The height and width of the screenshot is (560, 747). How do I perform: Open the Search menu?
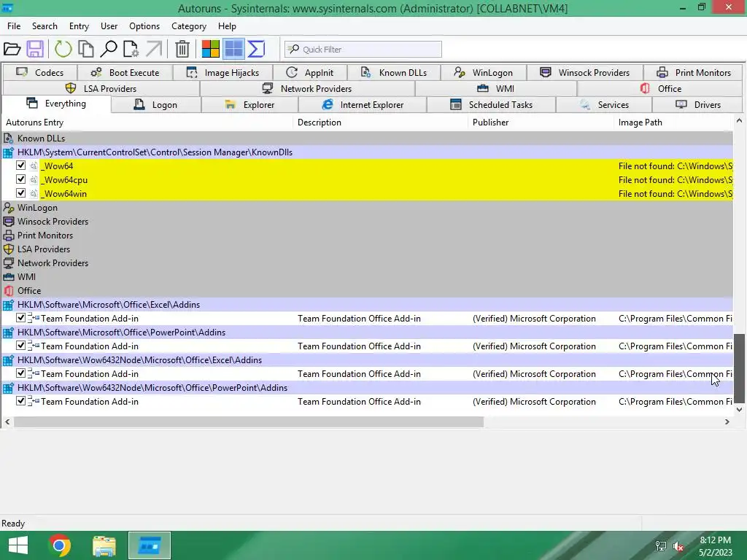pyautogui.click(x=44, y=26)
